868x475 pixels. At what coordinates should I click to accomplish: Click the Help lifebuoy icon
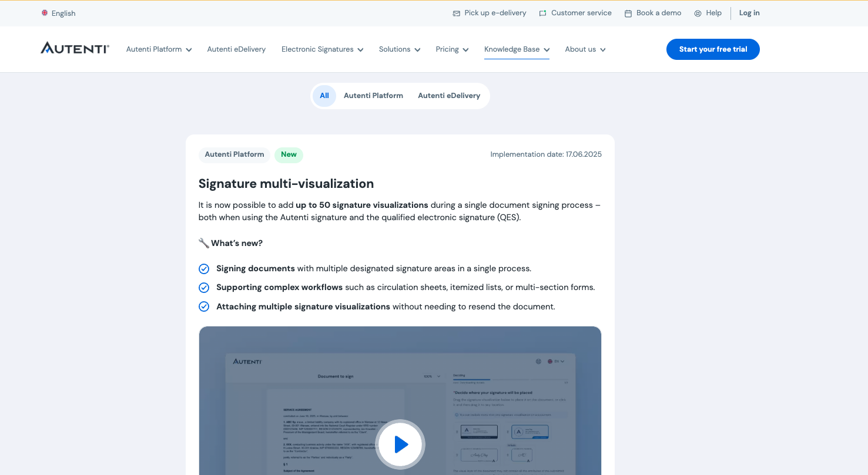point(698,13)
